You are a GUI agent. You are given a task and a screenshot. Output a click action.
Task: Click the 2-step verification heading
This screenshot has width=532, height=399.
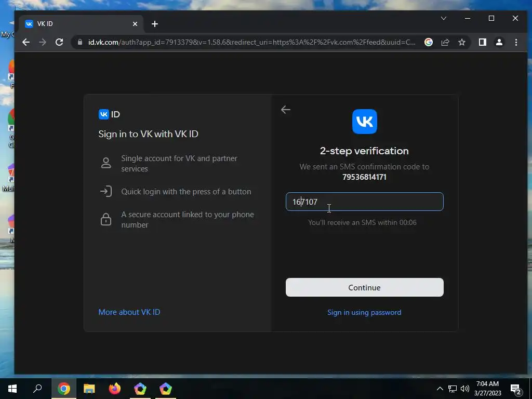[x=364, y=151]
